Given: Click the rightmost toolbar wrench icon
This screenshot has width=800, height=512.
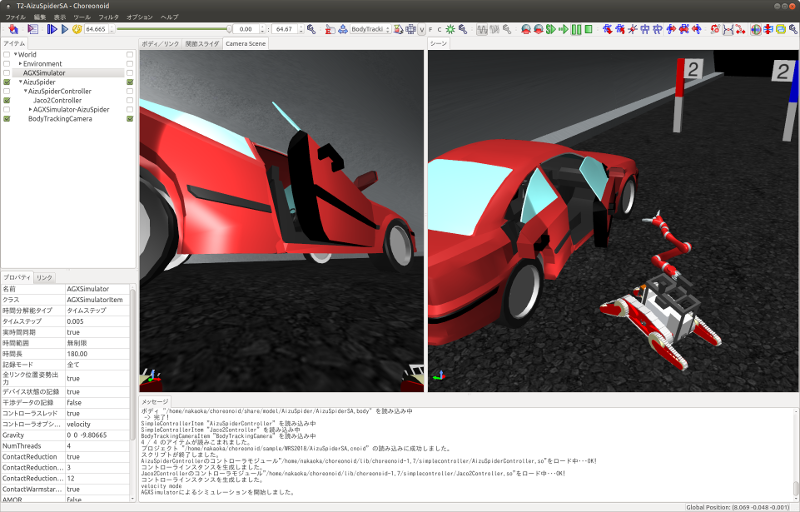Looking at the screenshot, I should (793, 29).
